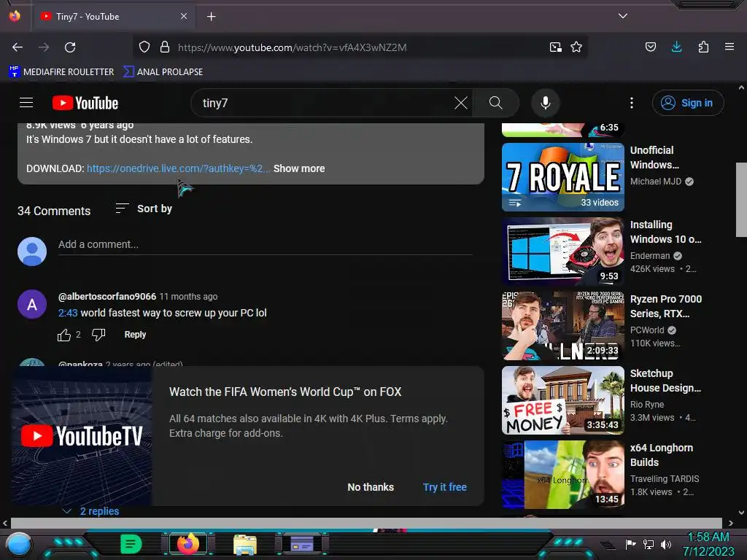Image resolution: width=747 pixels, height=560 pixels.
Task: Dislike albertoscorfano's comment
Action: (98, 335)
